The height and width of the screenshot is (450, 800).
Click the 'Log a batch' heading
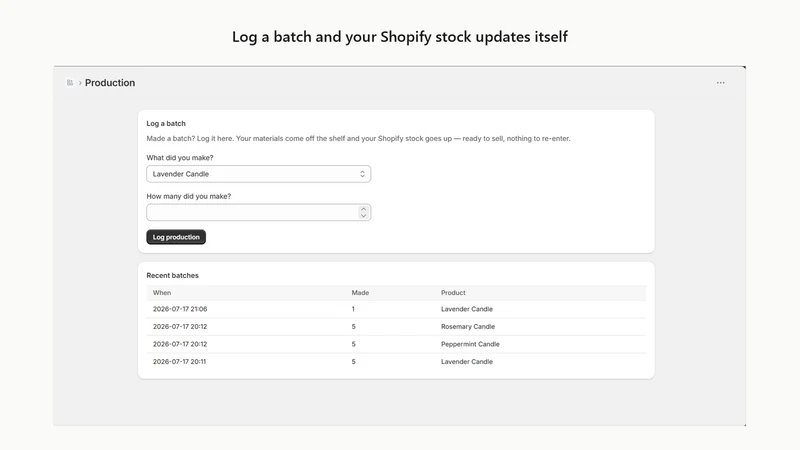(x=166, y=123)
